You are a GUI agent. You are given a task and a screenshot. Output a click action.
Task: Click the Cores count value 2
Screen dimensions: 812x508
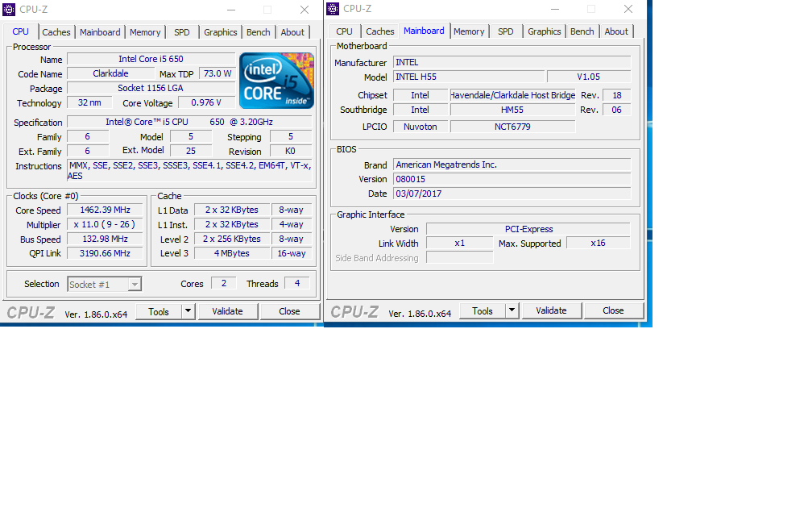click(x=224, y=283)
